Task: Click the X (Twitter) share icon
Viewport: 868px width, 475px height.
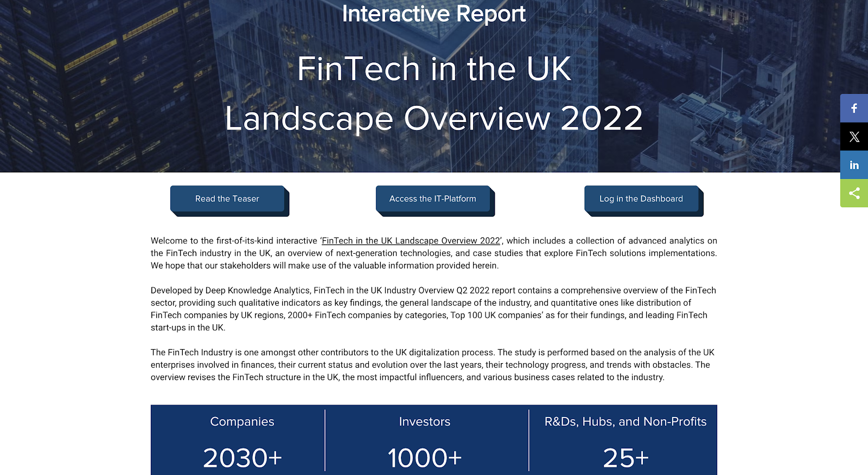Action: click(854, 137)
